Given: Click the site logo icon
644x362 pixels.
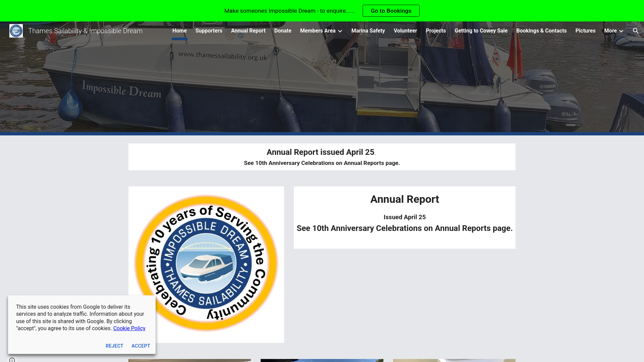Looking at the screenshot, I should [16, 31].
